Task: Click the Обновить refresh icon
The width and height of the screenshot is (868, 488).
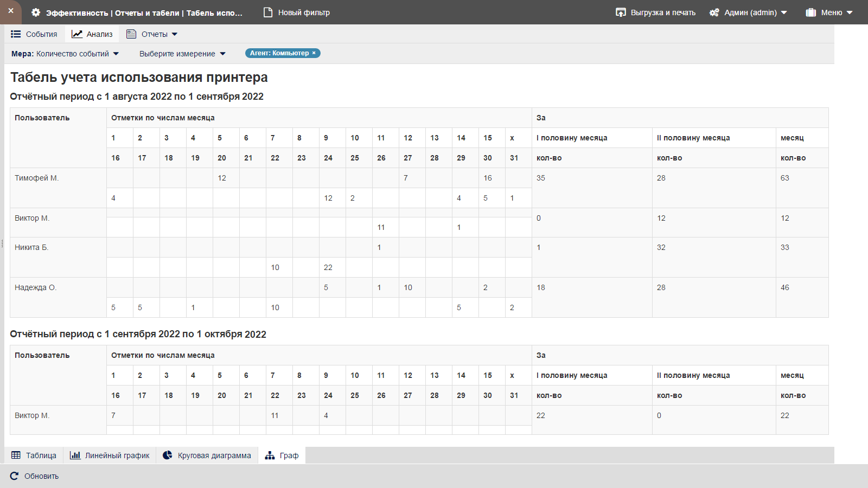Action: [x=15, y=476]
